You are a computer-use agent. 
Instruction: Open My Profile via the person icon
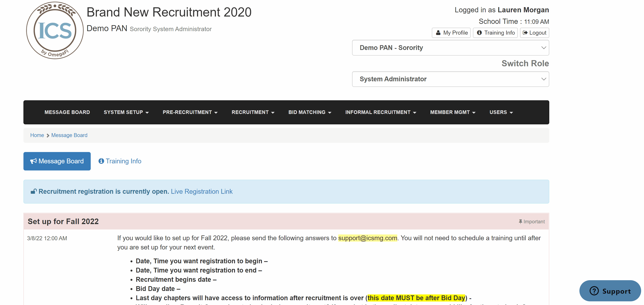point(438,32)
